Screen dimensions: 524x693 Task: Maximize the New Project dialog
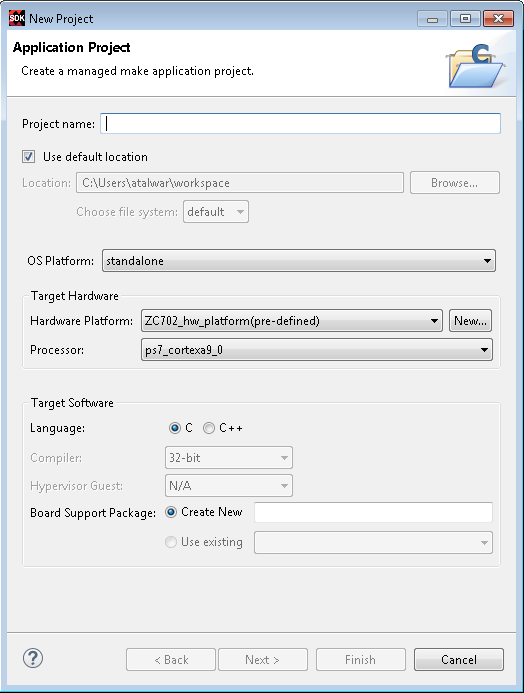(x=465, y=19)
